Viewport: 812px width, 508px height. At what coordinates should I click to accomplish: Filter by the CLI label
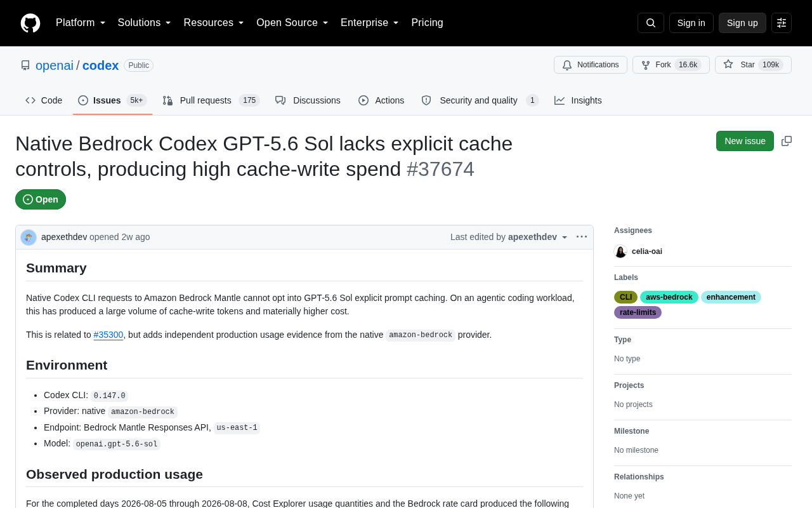coord(625,297)
